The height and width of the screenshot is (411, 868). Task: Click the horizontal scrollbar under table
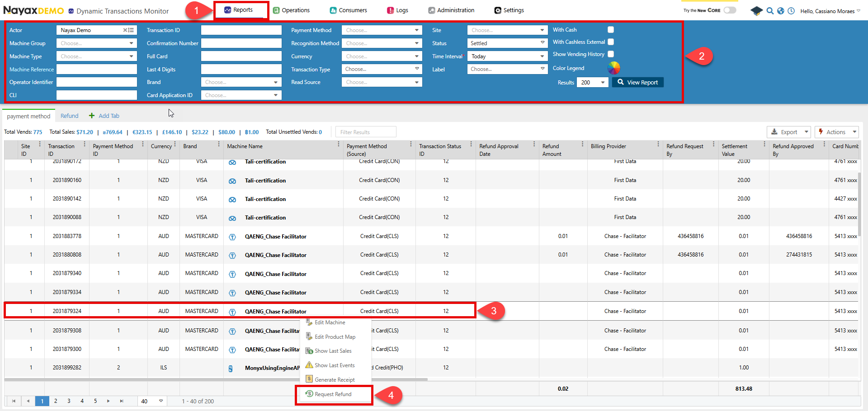216,379
